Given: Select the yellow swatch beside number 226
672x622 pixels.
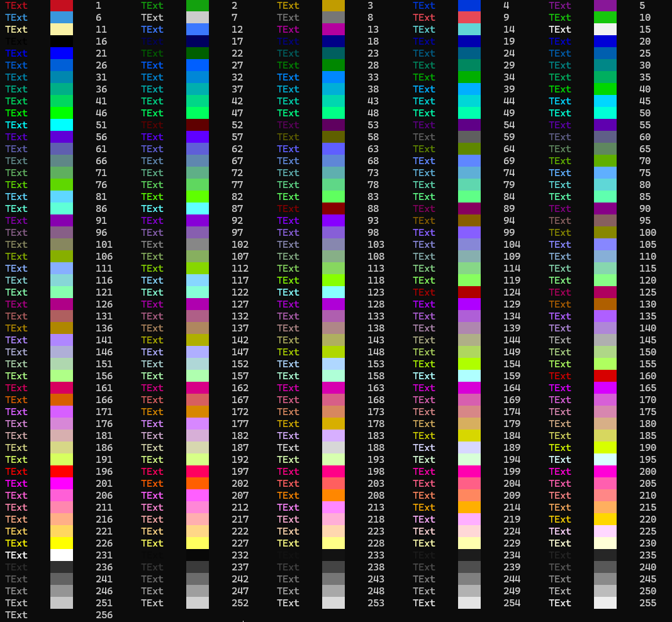Looking at the screenshot, I should tap(61, 543).
